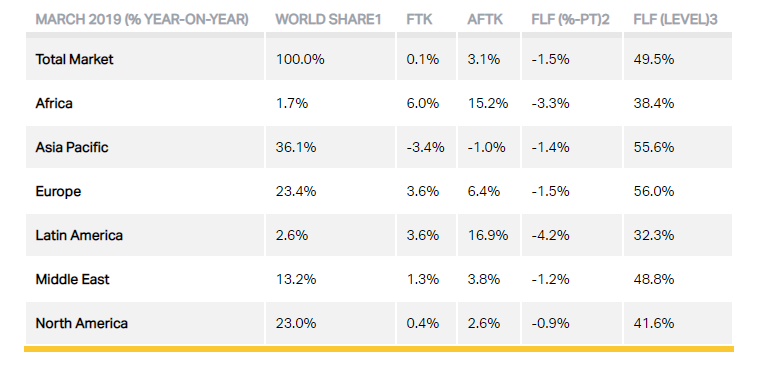Click North America's 41.6% FLF level
The width and height of the screenshot is (758, 370).
(654, 324)
